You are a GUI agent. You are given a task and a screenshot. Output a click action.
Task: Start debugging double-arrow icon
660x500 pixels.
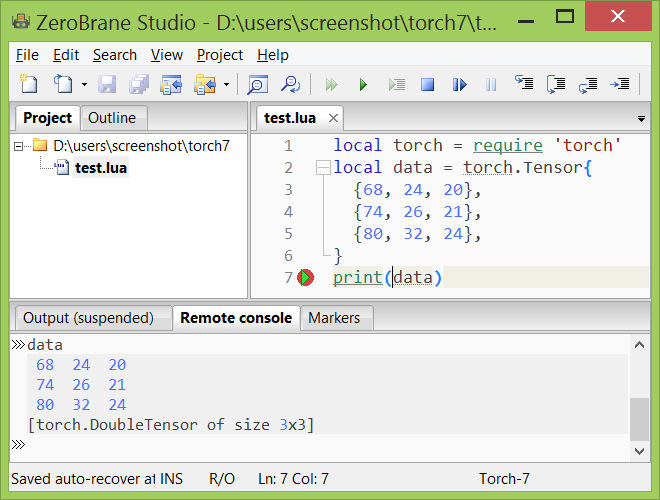coord(332,85)
